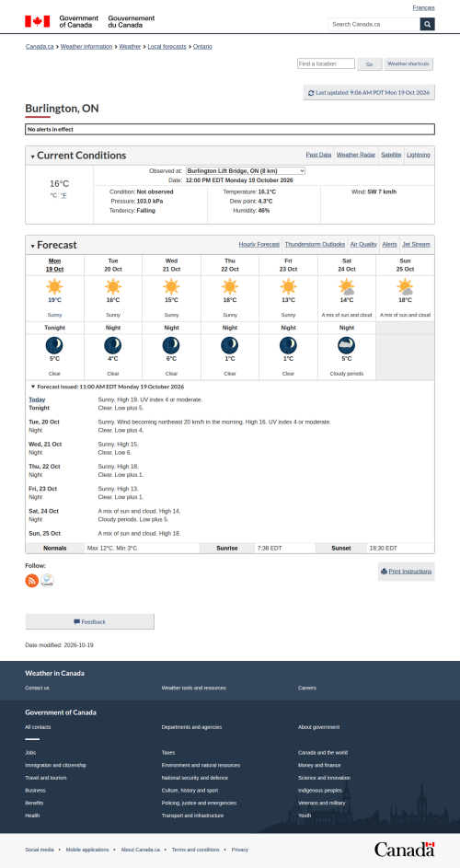This screenshot has width=460, height=868.
Task: Open All contacts footer link
Action: coord(38,727)
